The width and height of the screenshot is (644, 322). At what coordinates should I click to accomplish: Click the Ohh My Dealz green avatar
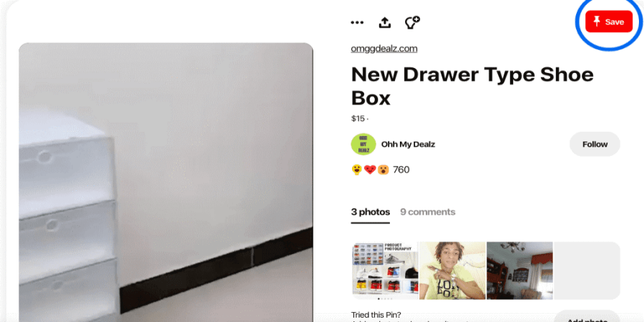(364, 144)
